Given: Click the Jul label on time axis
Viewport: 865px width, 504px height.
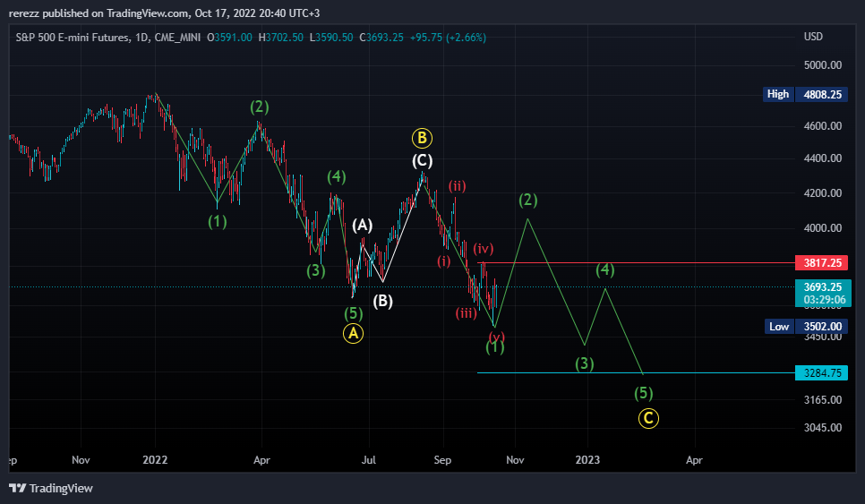Looking at the screenshot, I should coord(369,460).
